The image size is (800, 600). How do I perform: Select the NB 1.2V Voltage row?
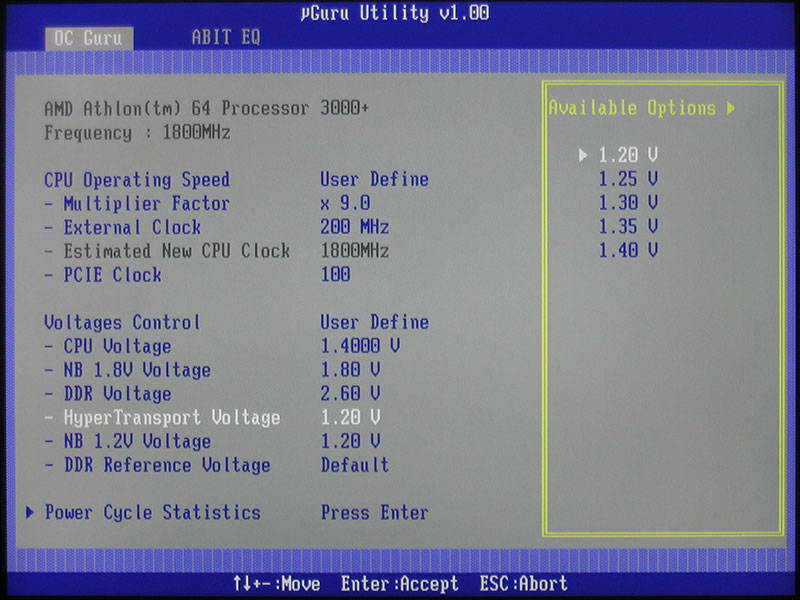[127, 441]
